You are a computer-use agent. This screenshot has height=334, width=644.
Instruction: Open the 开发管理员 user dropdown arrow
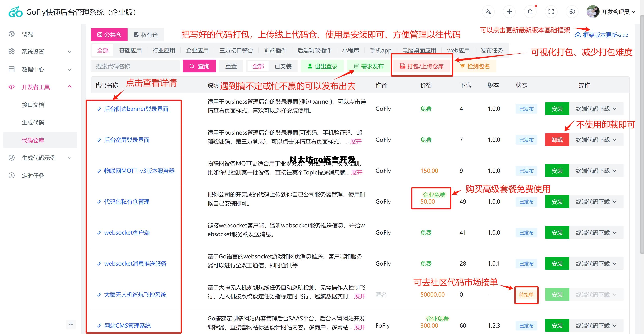tap(633, 12)
